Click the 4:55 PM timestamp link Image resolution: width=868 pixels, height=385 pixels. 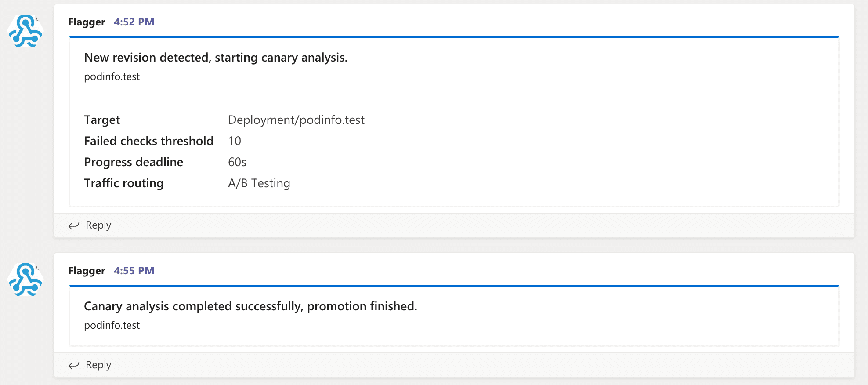tap(134, 271)
